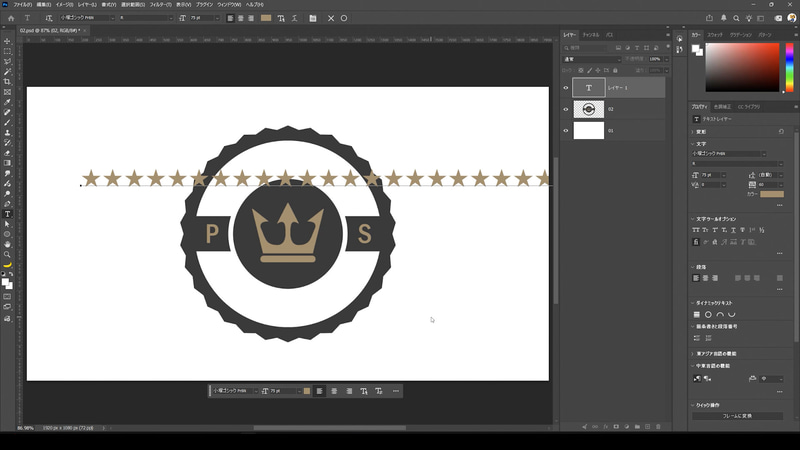Open warp text icon in options bar

(294, 18)
